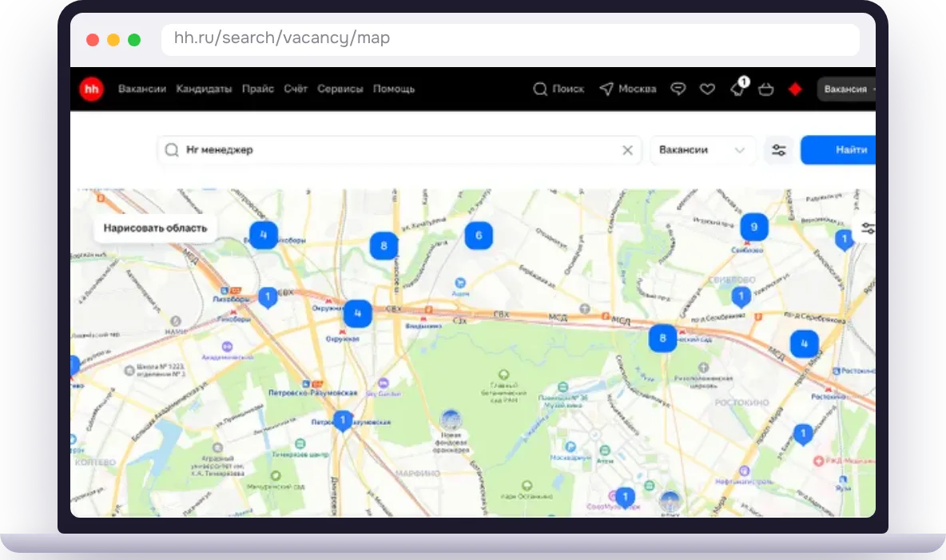Select the map cluster marker with 9
This screenshot has height=560, width=946.
click(753, 228)
